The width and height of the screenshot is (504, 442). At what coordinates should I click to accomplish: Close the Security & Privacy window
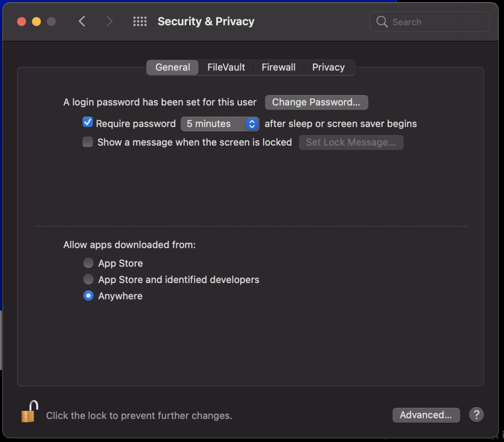point(22,22)
